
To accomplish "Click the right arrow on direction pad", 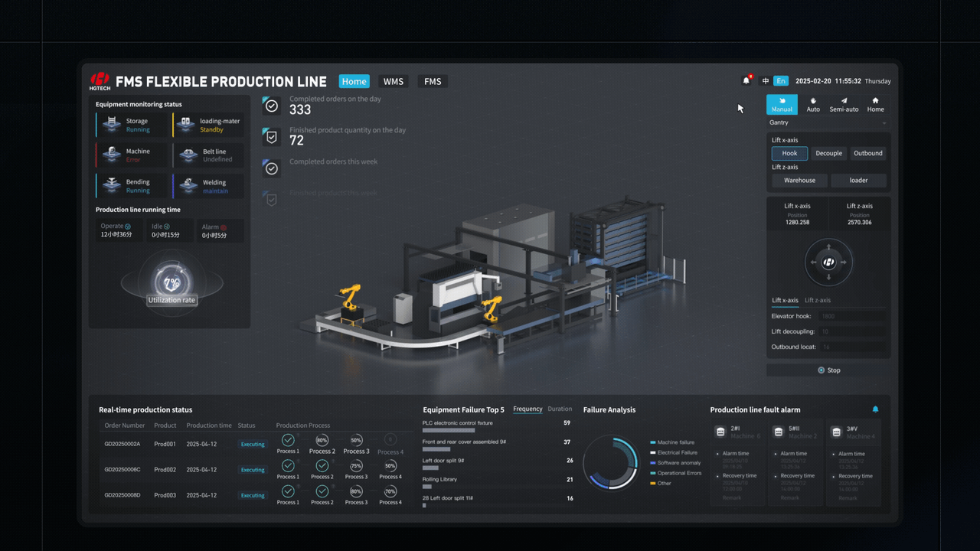I will [x=844, y=262].
